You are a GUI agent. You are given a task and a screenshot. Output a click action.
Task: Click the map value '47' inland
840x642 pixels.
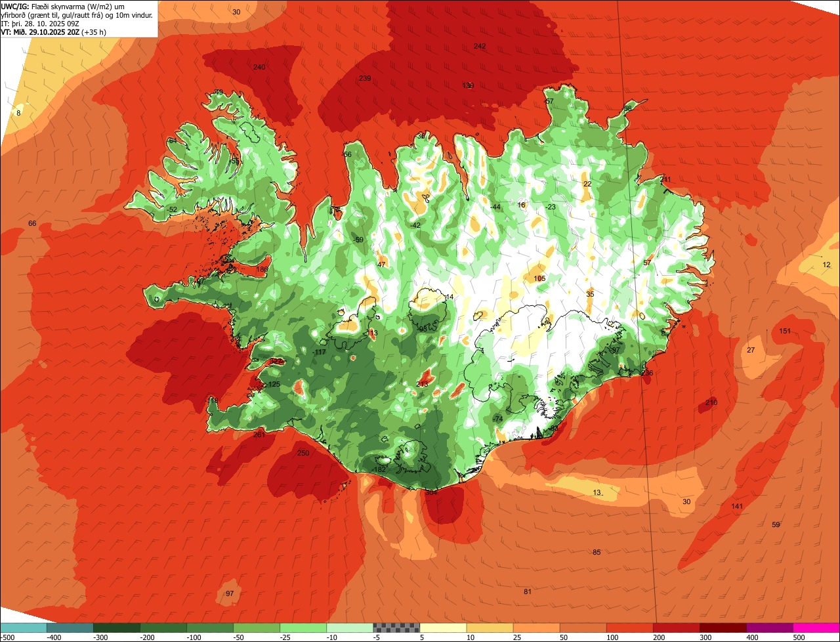(x=381, y=265)
